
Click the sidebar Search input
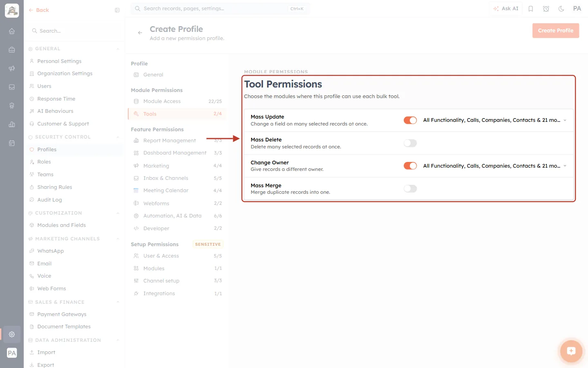click(74, 31)
